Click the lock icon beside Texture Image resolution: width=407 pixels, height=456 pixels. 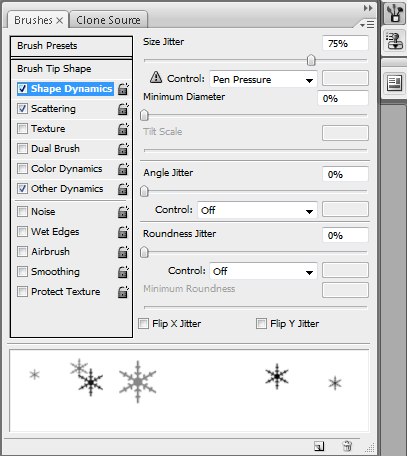coord(123,129)
